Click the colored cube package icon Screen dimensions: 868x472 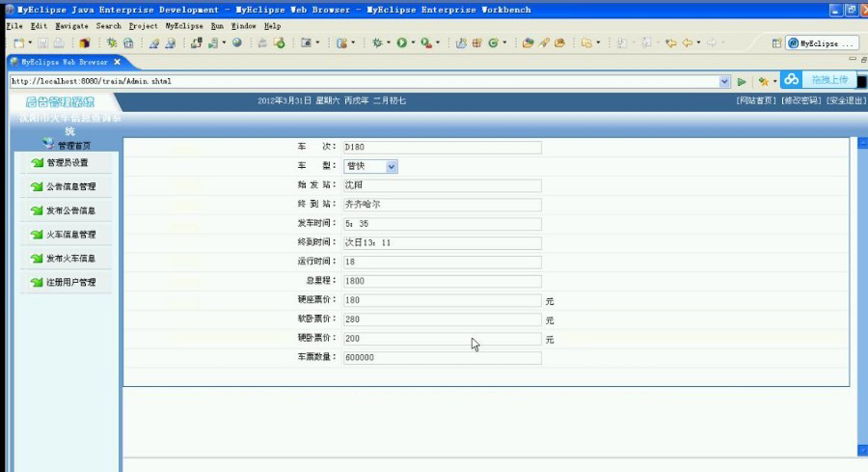(x=85, y=42)
